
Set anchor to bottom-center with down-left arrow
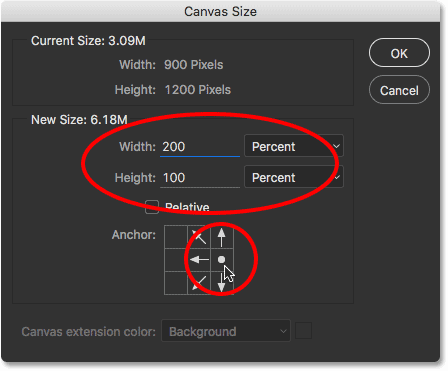click(x=199, y=283)
